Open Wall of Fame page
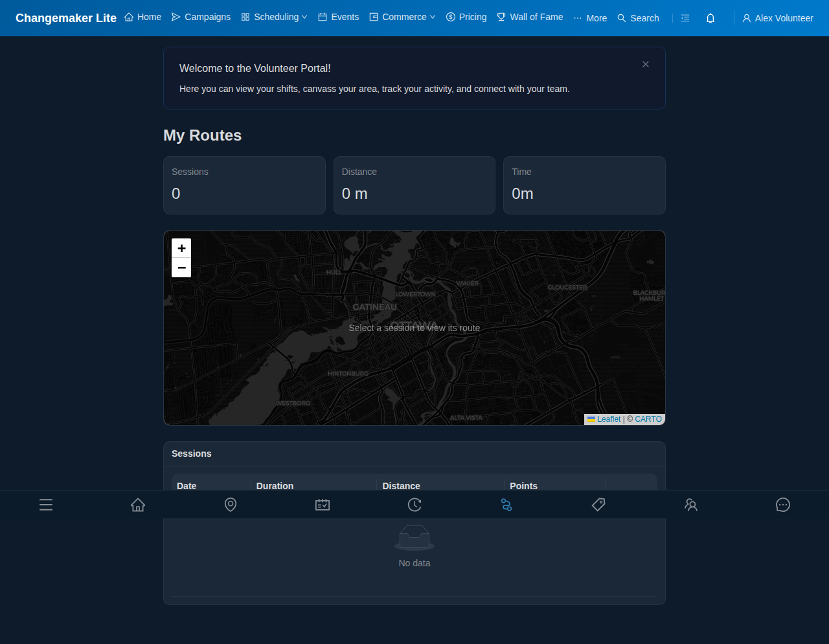 coord(530,17)
